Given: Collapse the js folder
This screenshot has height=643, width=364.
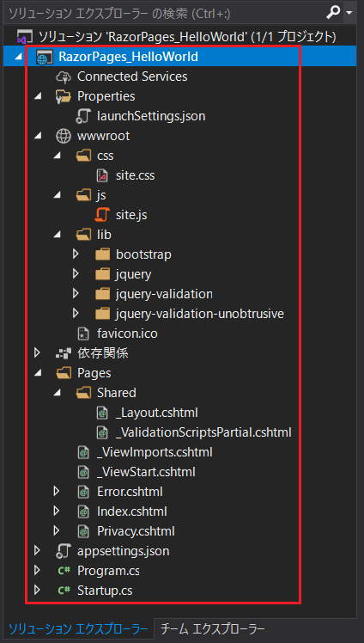Looking at the screenshot, I should (58, 196).
